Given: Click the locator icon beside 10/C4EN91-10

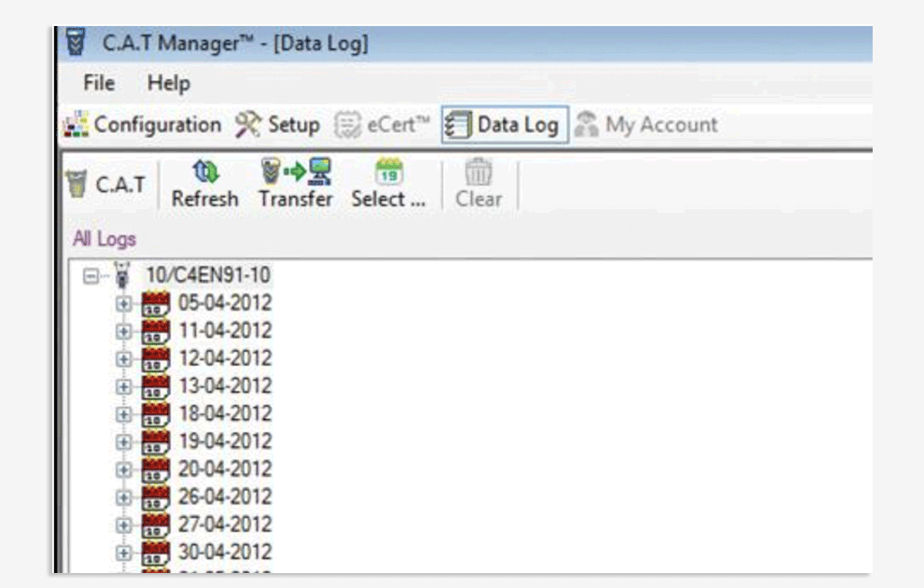Looking at the screenshot, I should (x=122, y=275).
